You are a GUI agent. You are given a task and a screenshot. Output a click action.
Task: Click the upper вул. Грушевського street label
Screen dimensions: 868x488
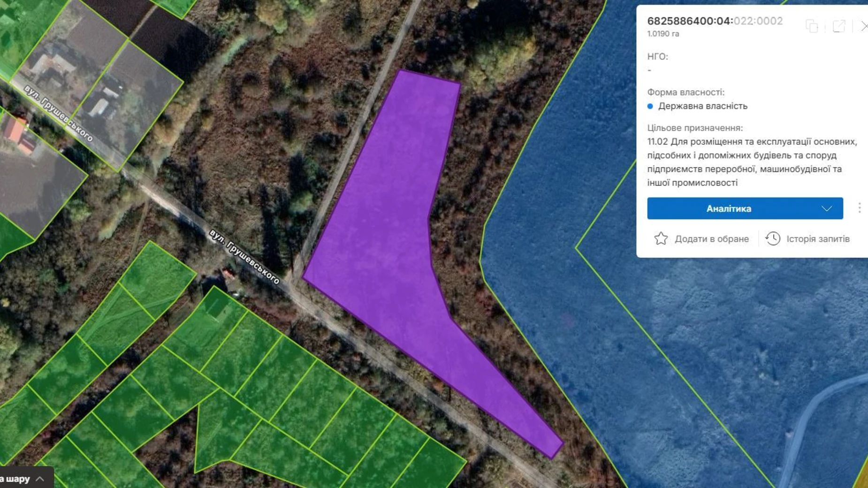click(x=59, y=113)
